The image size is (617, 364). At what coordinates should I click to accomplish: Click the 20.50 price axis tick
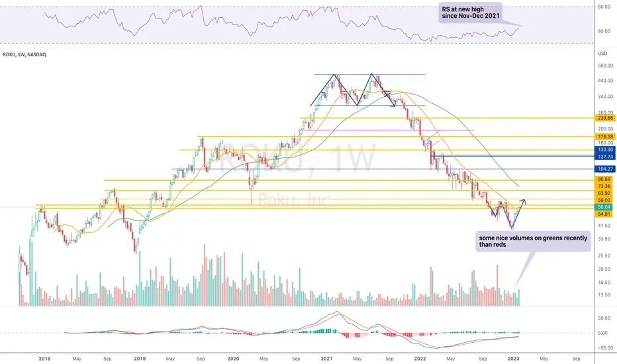pos(604,269)
